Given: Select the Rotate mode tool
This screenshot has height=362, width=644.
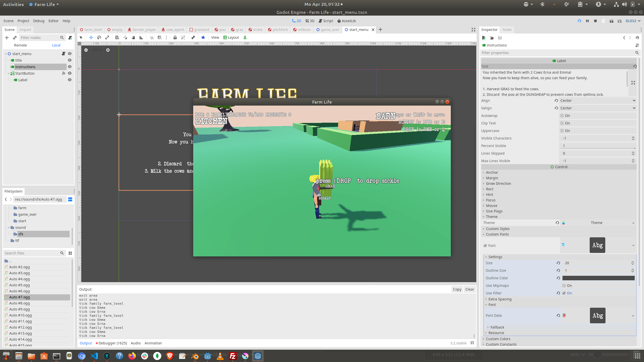Looking at the screenshot, I should 99,37.
